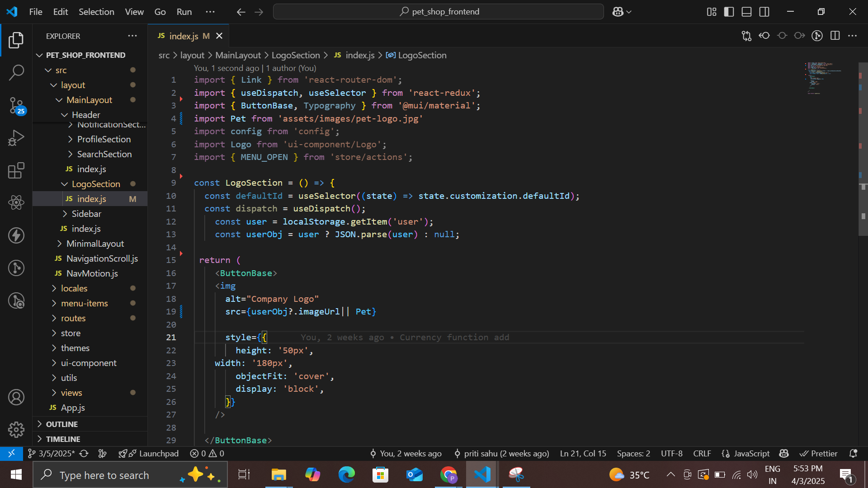Open the Extensions view
This screenshot has width=868, height=488.
(16, 171)
